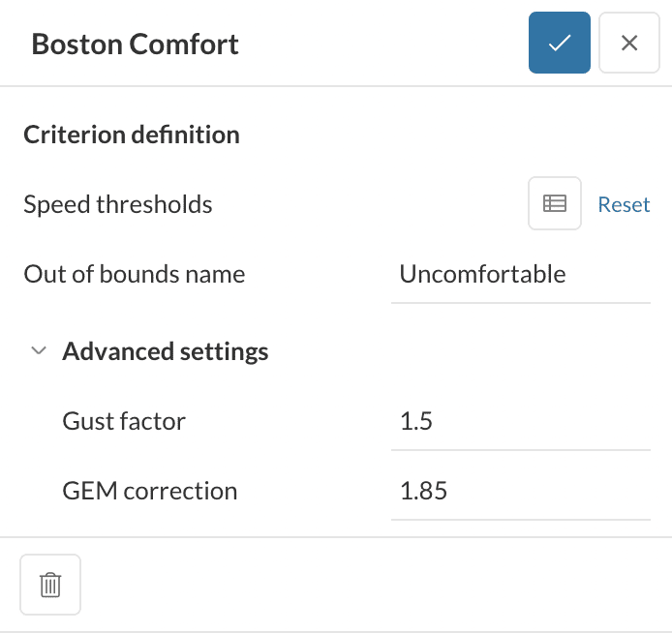Reset the speed thresholds

[624, 204]
